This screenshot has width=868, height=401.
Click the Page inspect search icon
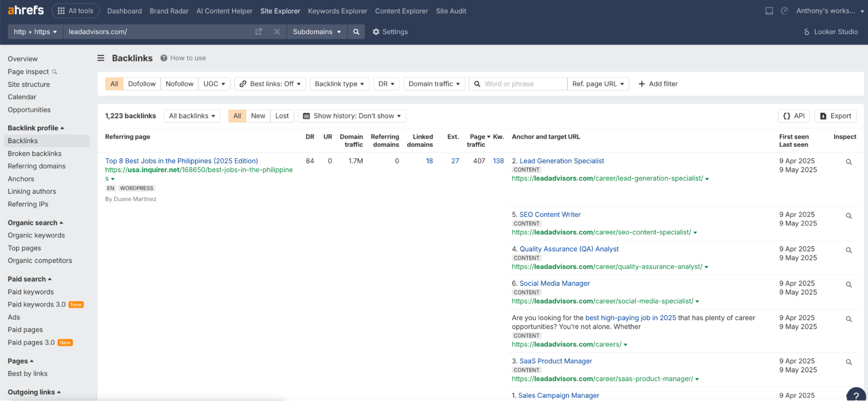click(x=55, y=72)
